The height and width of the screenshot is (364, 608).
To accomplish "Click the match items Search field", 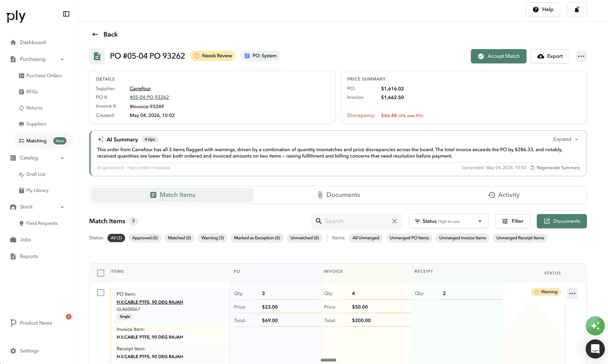I will pos(356,221).
